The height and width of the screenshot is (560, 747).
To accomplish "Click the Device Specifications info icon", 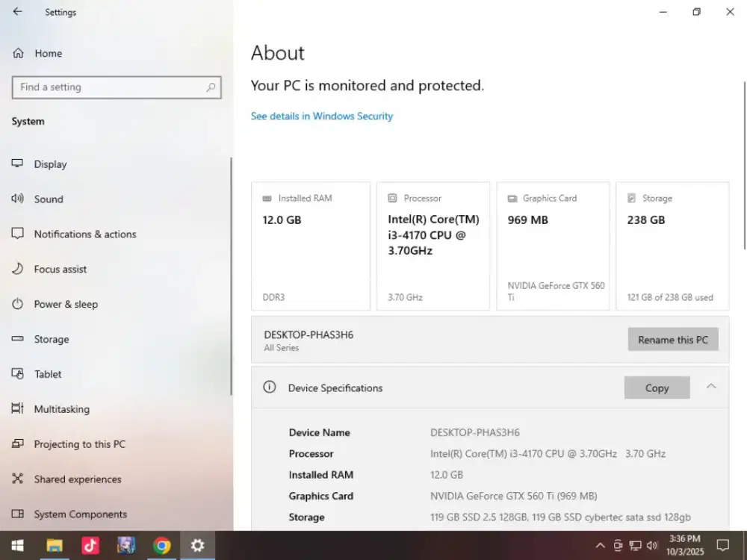I will click(x=270, y=388).
